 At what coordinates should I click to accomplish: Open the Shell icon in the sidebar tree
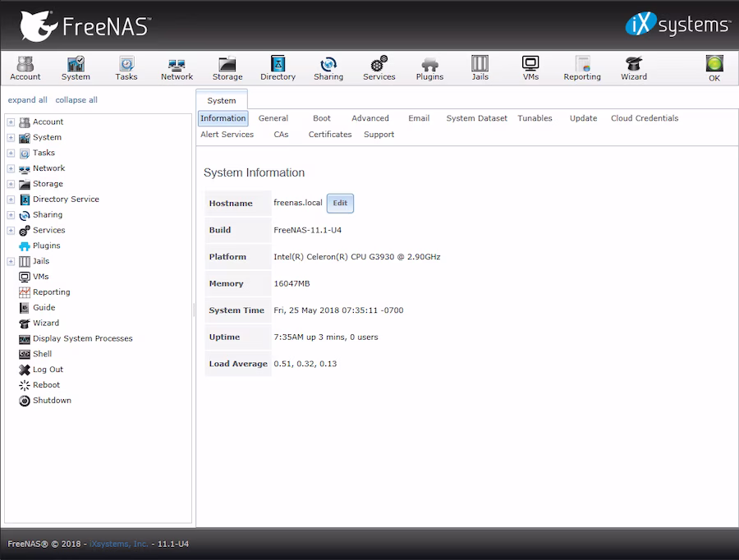(x=25, y=354)
